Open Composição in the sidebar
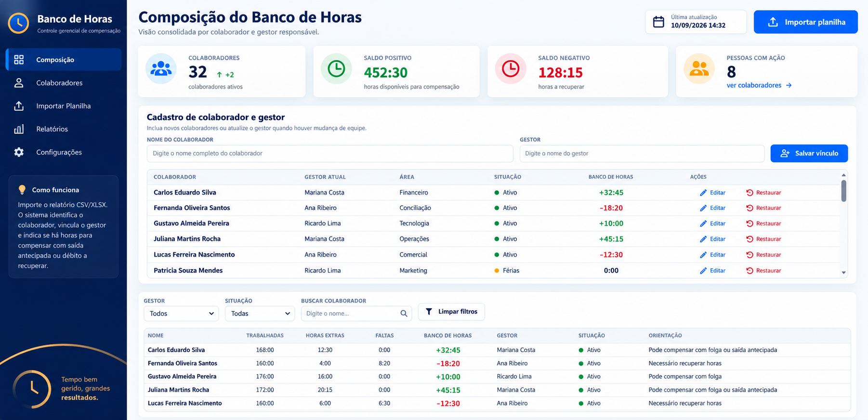The height and width of the screenshot is (420, 868). click(x=64, y=60)
